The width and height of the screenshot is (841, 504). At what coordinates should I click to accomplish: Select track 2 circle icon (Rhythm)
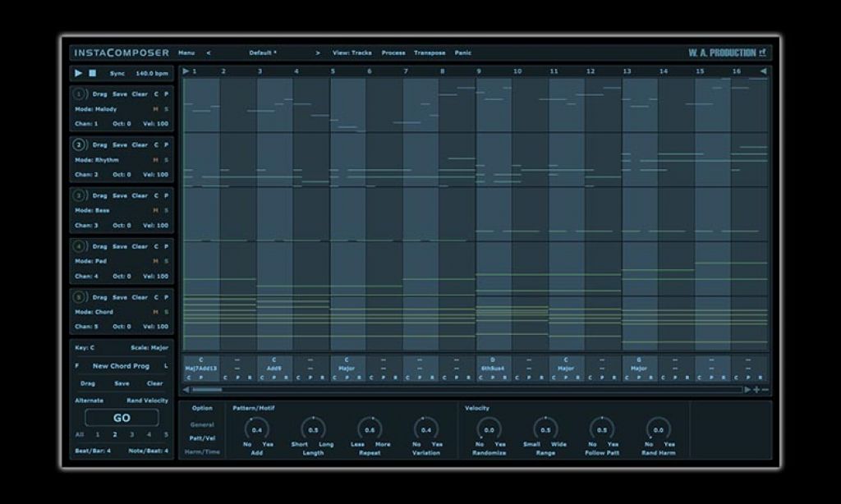(x=79, y=144)
